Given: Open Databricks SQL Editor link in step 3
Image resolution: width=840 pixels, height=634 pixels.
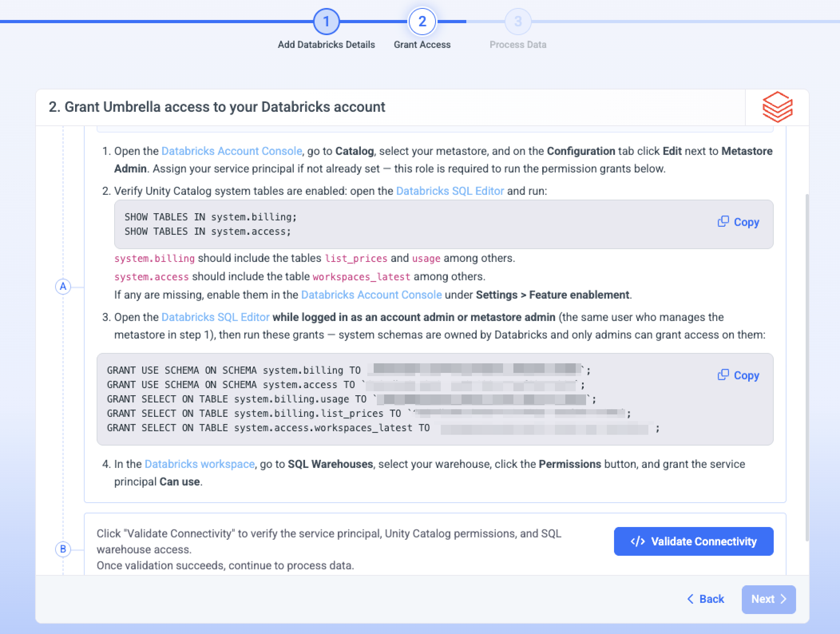Looking at the screenshot, I should (x=216, y=317).
